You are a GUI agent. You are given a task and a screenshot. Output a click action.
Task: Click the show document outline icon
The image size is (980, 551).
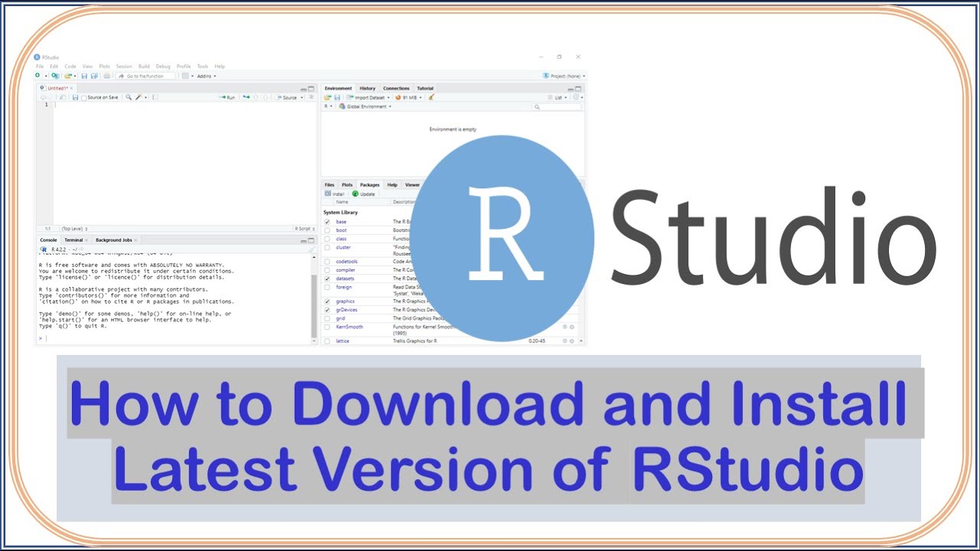point(312,97)
